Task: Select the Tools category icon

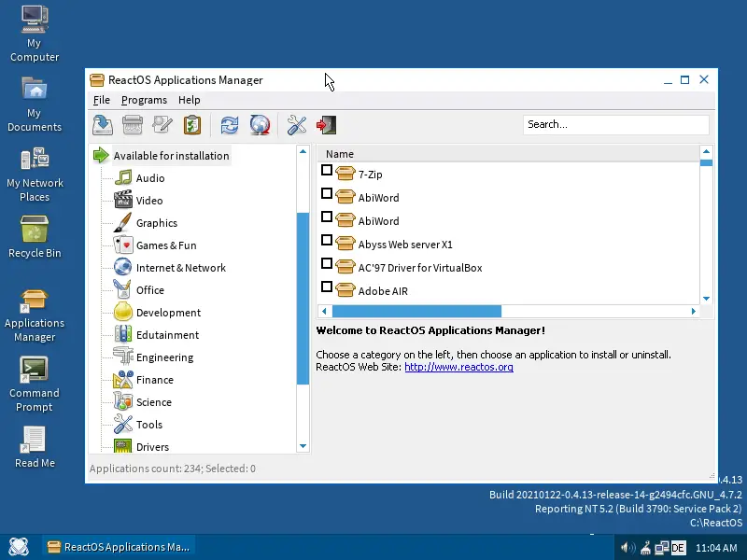Action: click(123, 424)
